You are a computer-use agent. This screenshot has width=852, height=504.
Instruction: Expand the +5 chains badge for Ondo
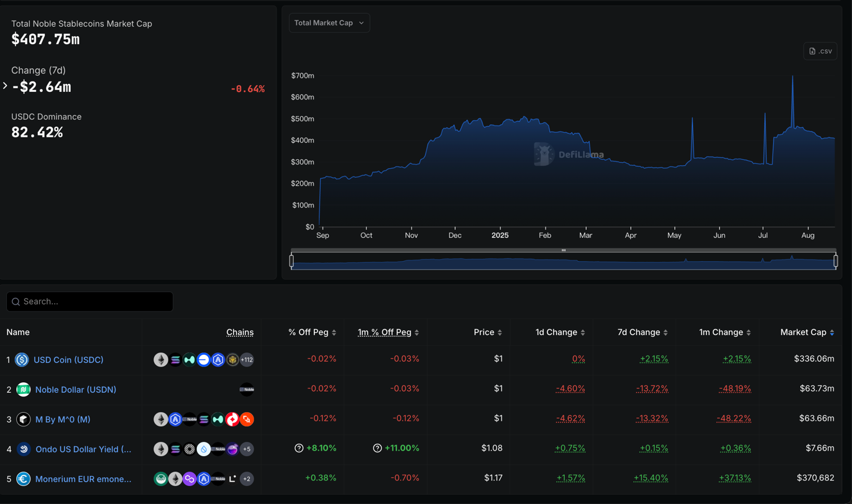tap(247, 449)
